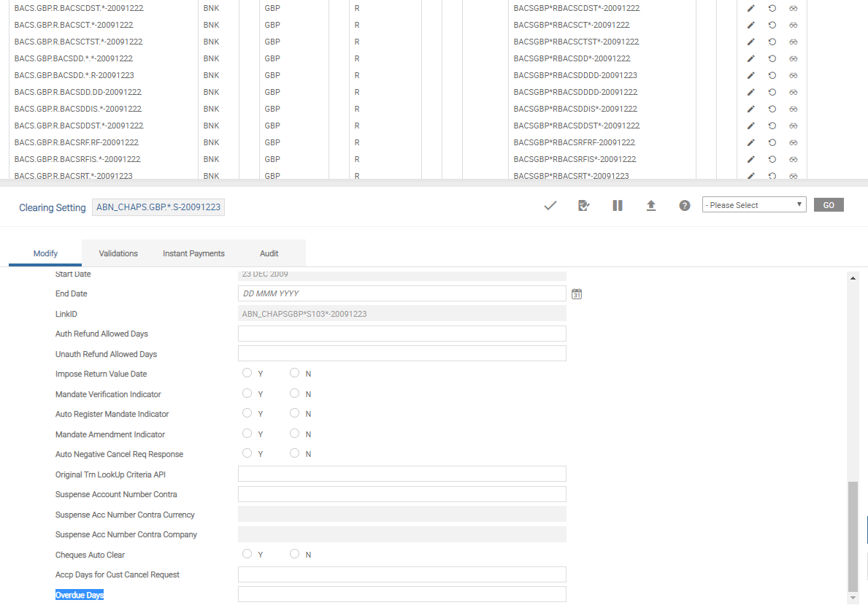This screenshot has width=868, height=608.
Task: Select Y for Impose Return Value Date
Action: click(247, 373)
